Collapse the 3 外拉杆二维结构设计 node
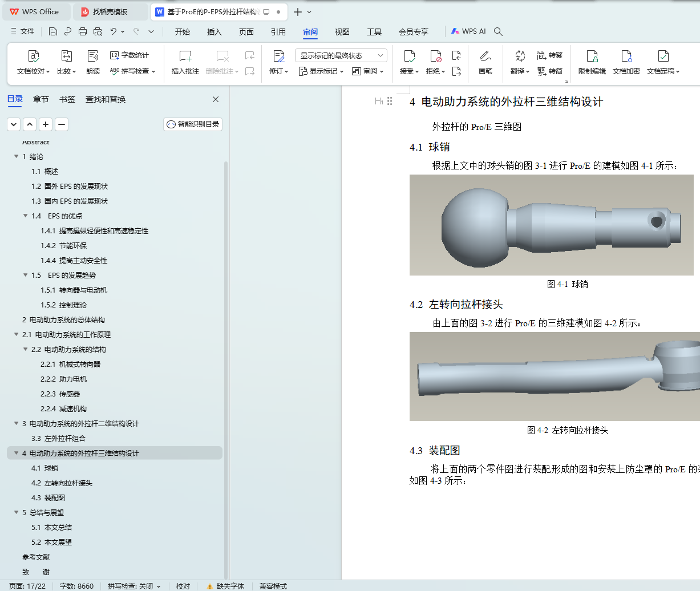 pos(17,423)
